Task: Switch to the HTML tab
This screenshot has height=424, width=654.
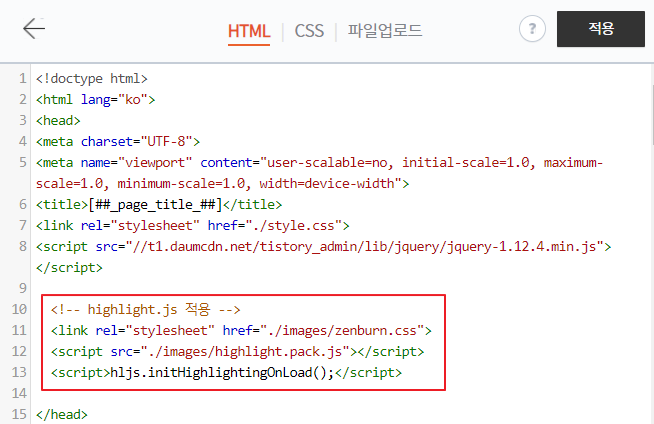Action: tap(249, 31)
